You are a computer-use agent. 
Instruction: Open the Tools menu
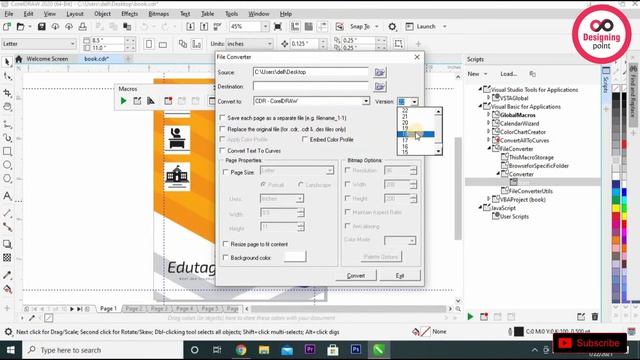(x=231, y=14)
